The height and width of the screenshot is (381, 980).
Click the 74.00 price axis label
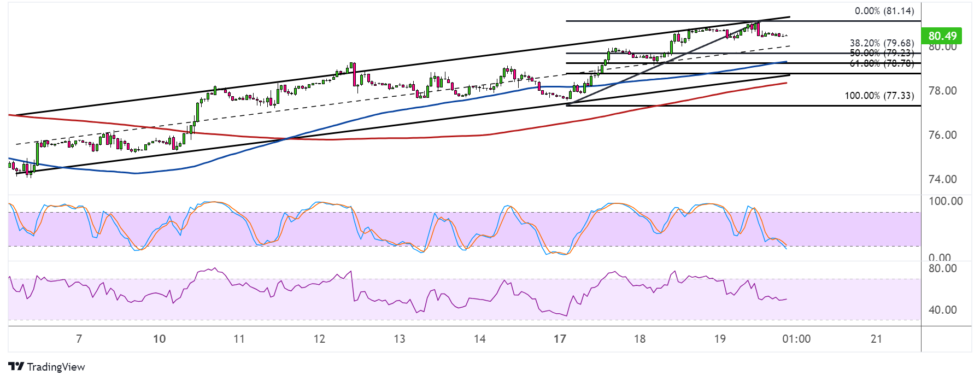pos(942,179)
